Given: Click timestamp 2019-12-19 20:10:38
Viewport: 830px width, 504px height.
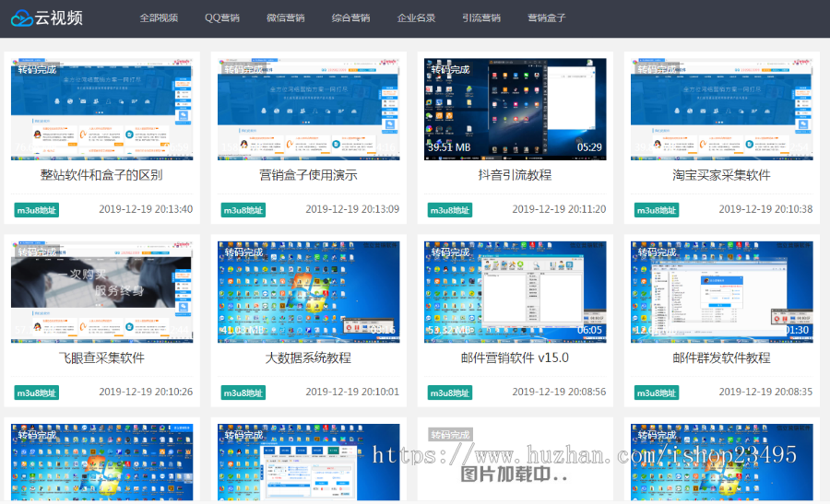Looking at the screenshot, I should [x=765, y=209].
